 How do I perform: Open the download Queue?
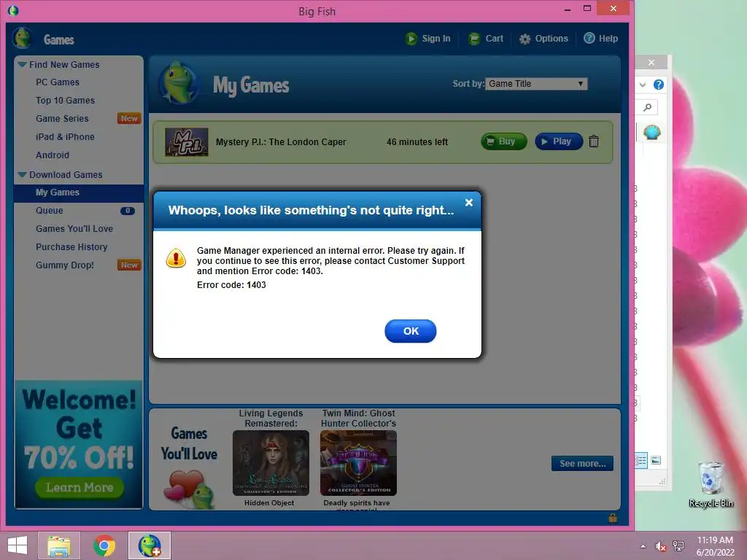(50, 211)
